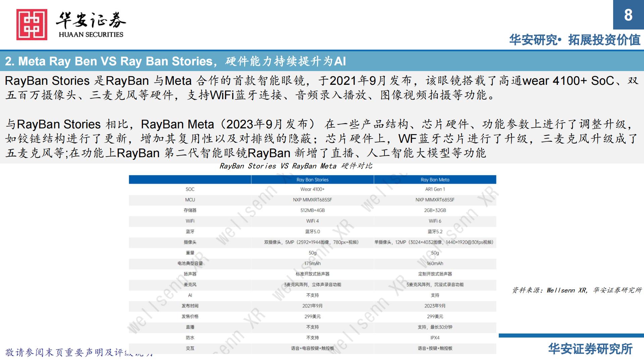Click the 'Wear 4100+' cell
The width and height of the screenshot is (644, 362).
click(x=313, y=189)
